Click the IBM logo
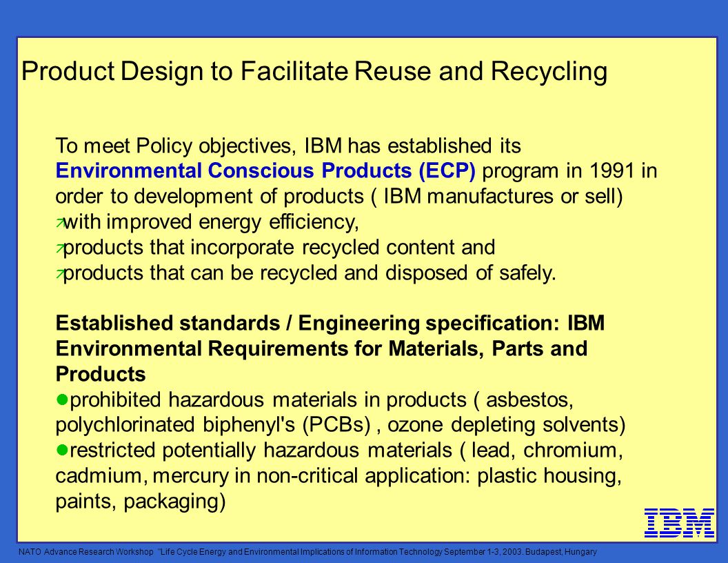This screenshot has width=728, height=563. click(679, 523)
